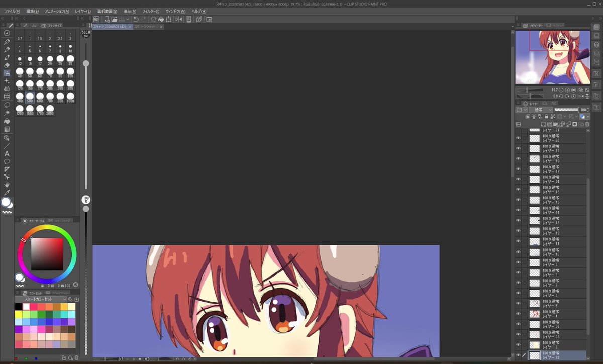The image size is (603, 364).
Task: Hide layer レイヤー 18 with eye icon
Action: click(519, 158)
